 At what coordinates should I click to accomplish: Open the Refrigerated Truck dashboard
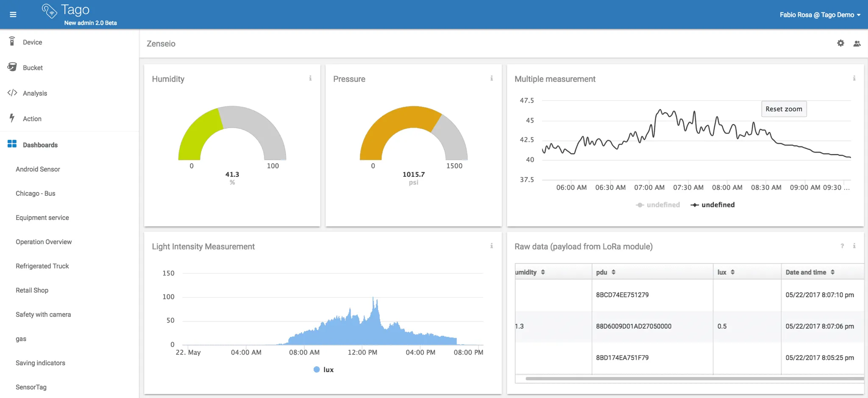42,266
